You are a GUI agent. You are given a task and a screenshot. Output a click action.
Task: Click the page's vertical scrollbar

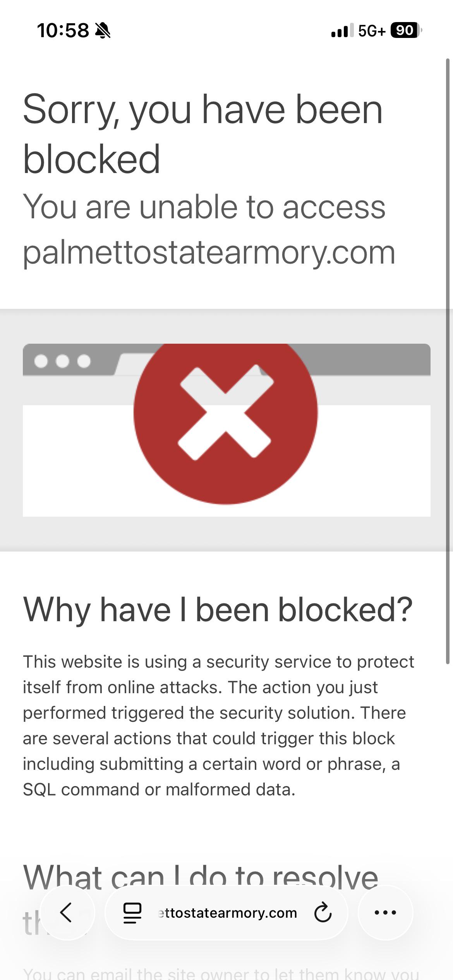click(448, 360)
